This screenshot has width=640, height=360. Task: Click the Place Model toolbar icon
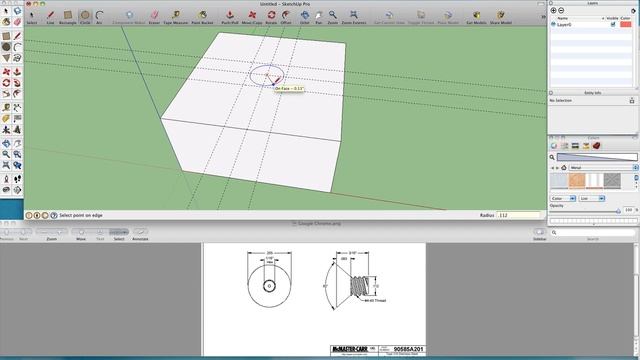click(448, 16)
